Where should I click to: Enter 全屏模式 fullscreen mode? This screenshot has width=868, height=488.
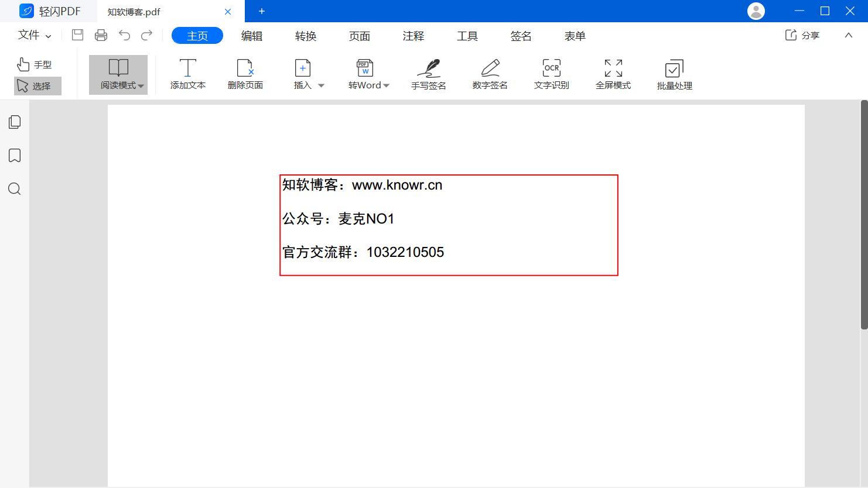click(x=613, y=74)
